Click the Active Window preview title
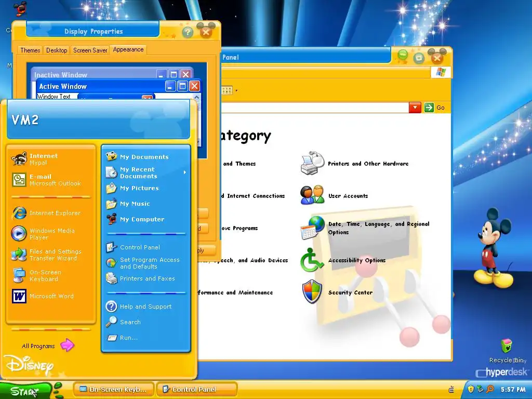The image size is (532, 399). [63, 86]
